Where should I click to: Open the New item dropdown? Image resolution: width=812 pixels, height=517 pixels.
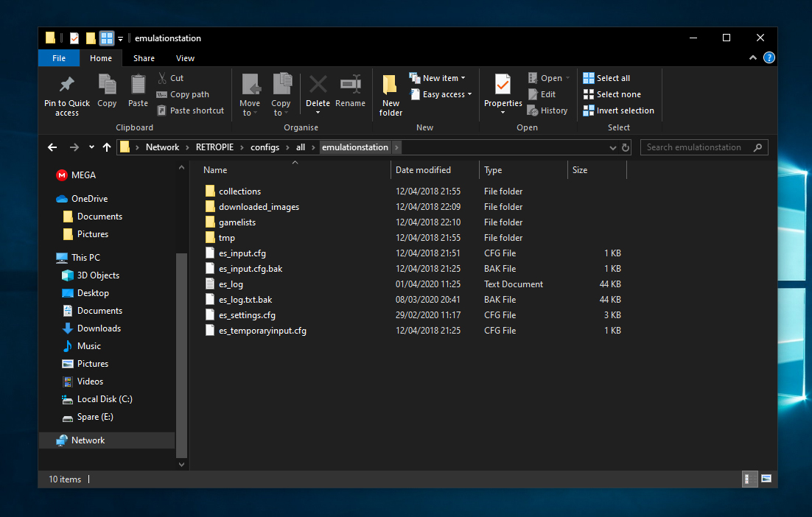click(x=438, y=78)
